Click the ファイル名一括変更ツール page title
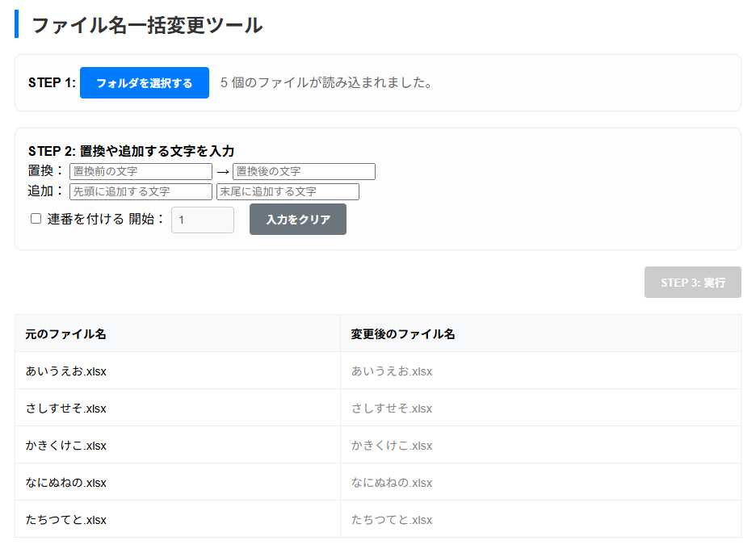 147,25
